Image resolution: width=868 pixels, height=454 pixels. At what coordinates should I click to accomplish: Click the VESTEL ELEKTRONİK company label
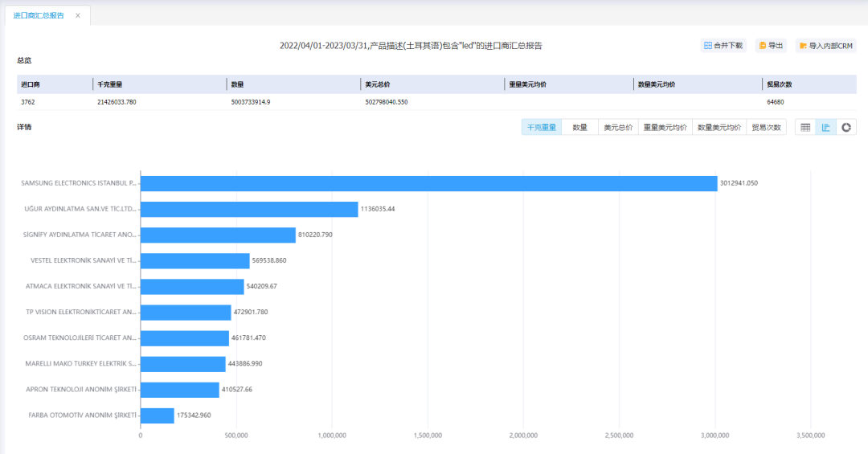84,260
